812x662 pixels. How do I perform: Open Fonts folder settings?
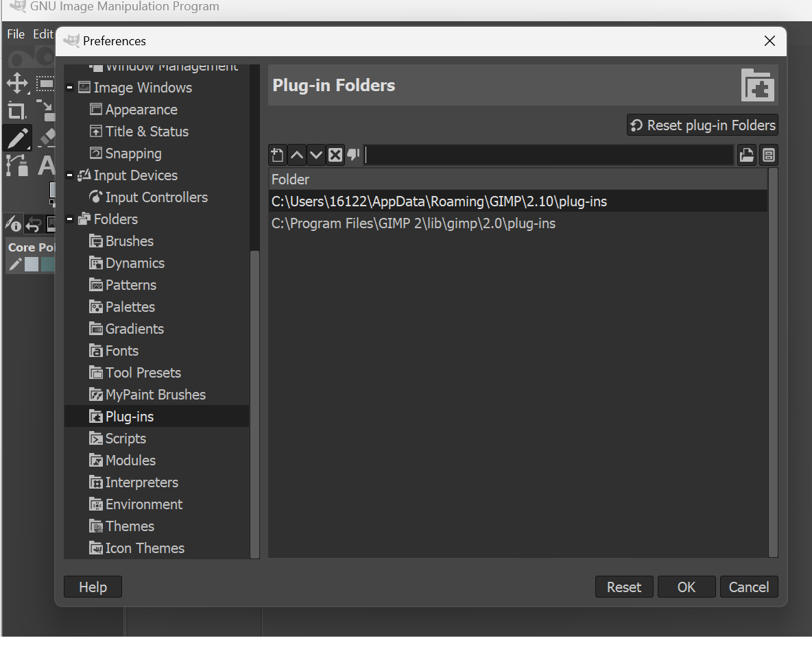(121, 350)
